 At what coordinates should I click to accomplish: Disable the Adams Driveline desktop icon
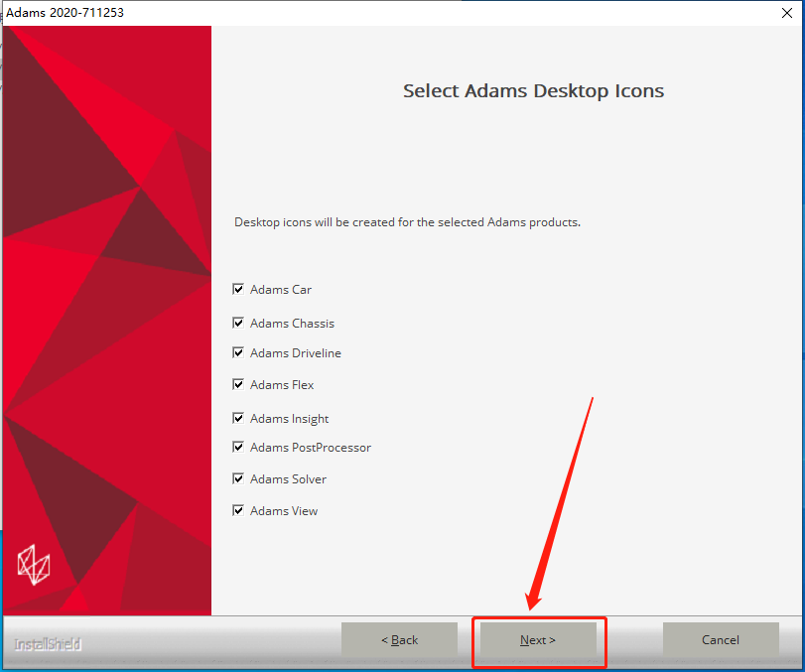(x=238, y=352)
